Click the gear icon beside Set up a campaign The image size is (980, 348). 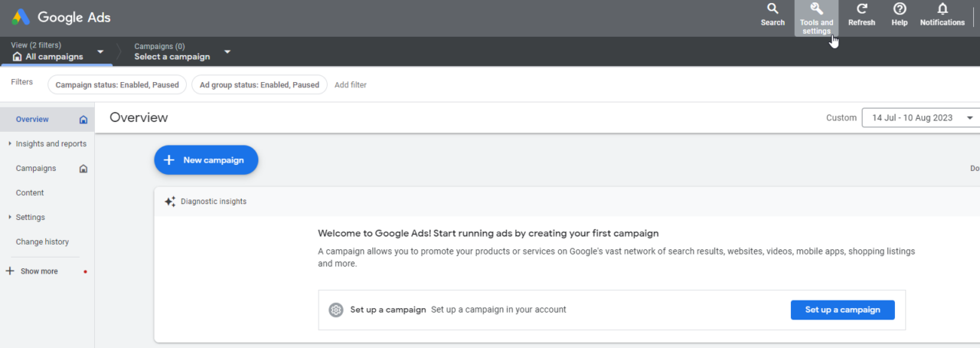click(x=335, y=310)
